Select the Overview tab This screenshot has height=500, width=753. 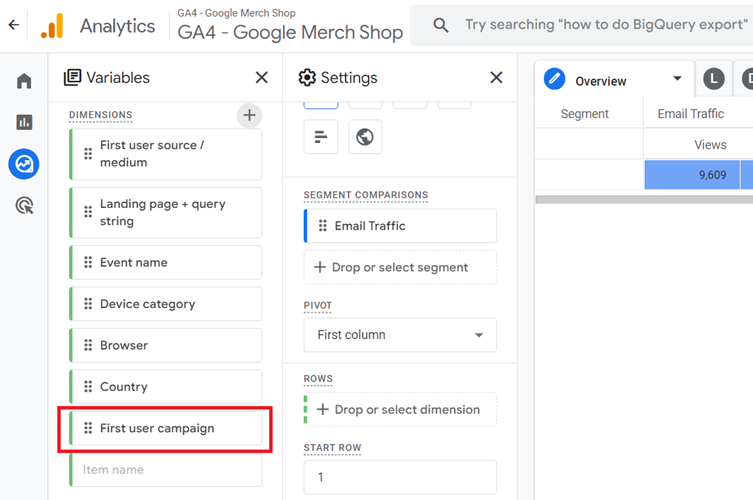(x=600, y=80)
